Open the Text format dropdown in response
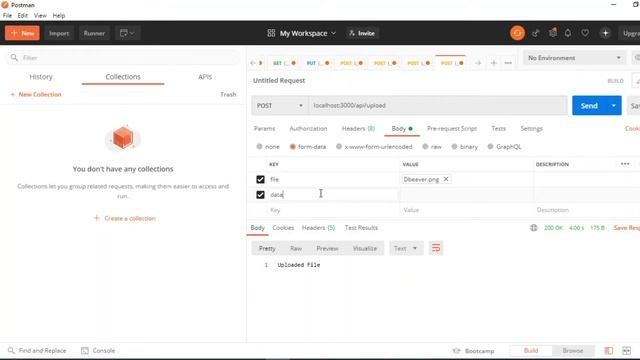 click(405, 248)
